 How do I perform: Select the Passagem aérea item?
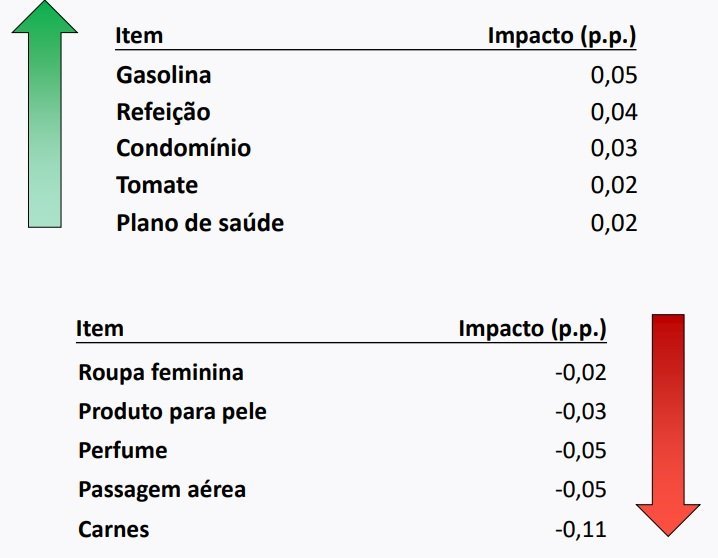click(x=162, y=490)
